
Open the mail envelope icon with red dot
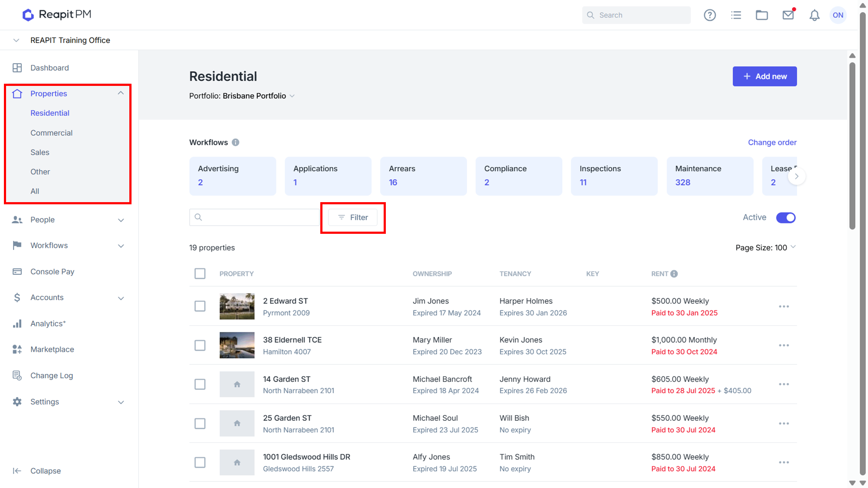[x=788, y=15]
